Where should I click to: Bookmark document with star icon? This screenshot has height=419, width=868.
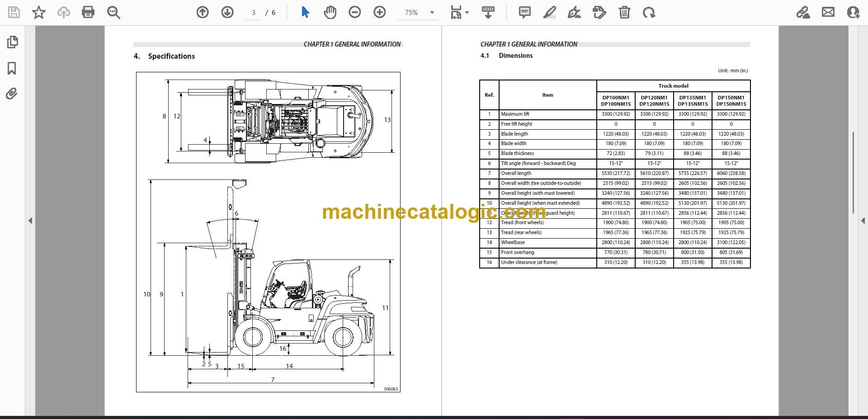(39, 13)
